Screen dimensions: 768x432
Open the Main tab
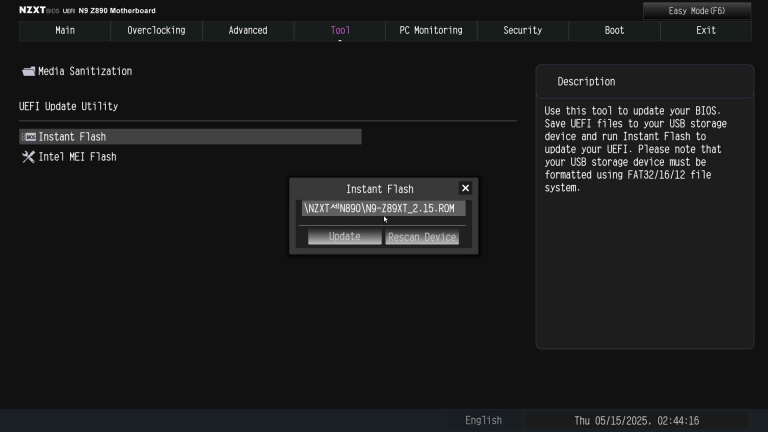click(65, 30)
